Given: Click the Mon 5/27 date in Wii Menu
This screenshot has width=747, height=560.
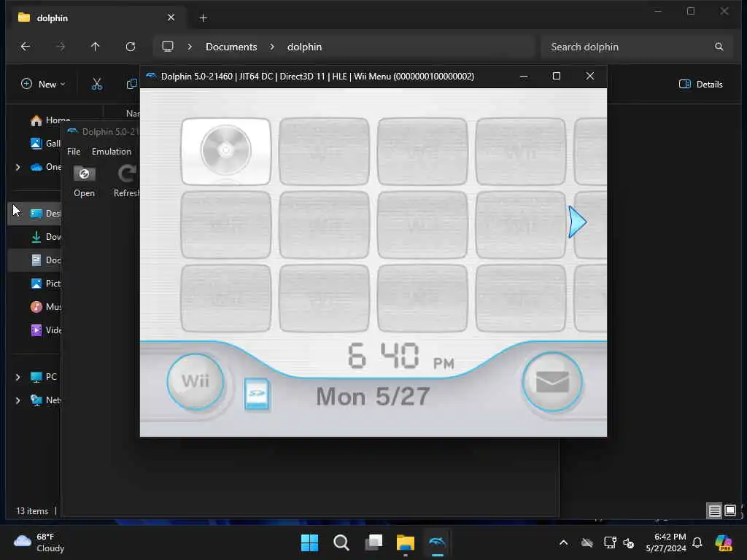Looking at the screenshot, I should point(373,397).
